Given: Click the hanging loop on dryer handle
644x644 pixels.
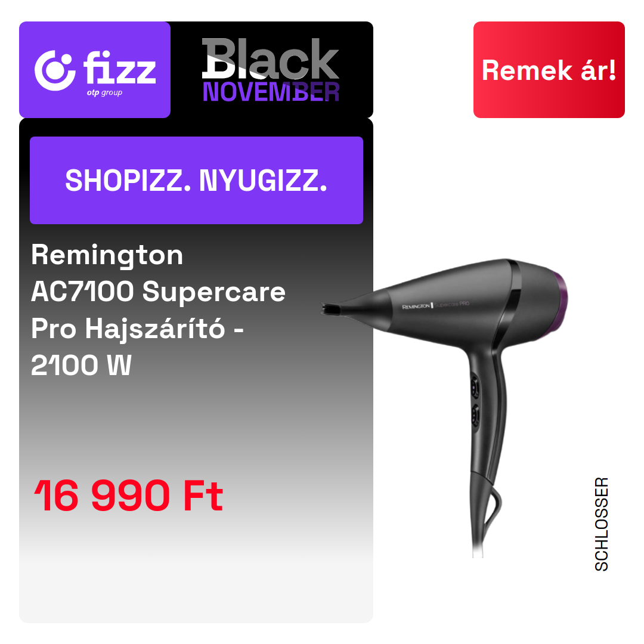Looking at the screenshot, I should 493,509.
